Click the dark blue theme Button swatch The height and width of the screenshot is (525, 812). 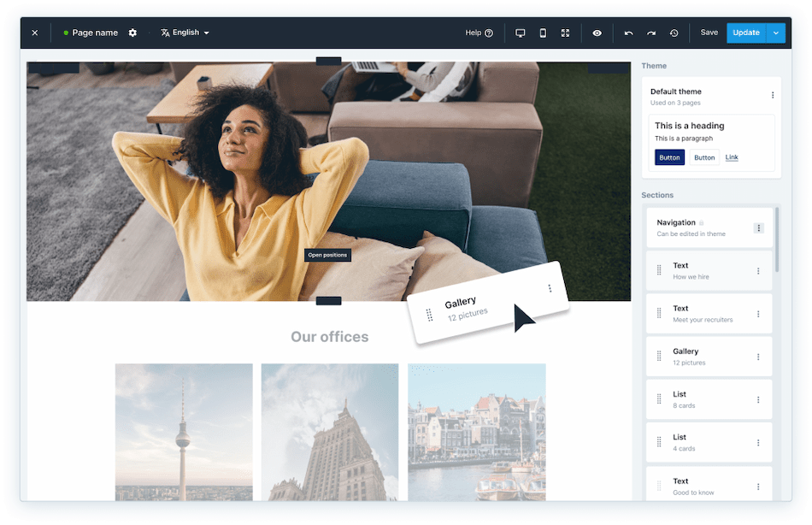(669, 157)
